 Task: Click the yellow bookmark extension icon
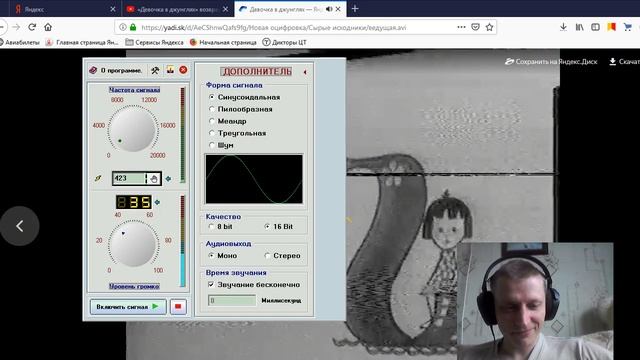pyautogui.click(x=611, y=27)
